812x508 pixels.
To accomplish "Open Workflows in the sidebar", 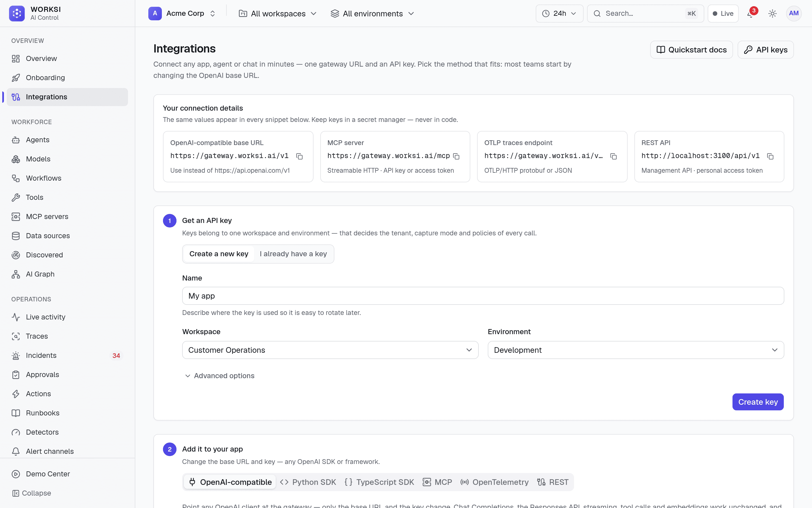I will click(67, 178).
